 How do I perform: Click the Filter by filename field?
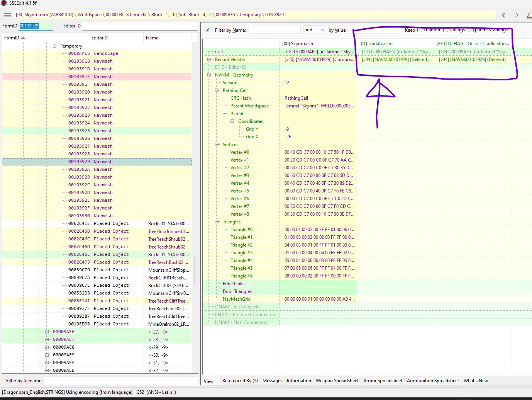pos(121,381)
